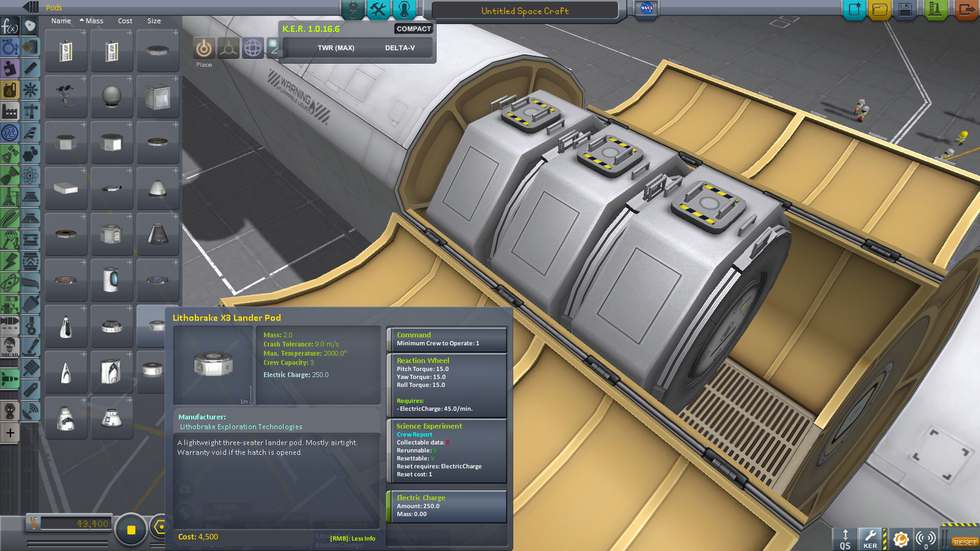Click the antenna signal toolbar icon
Viewport: 980px width, 551px height.
point(925,539)
